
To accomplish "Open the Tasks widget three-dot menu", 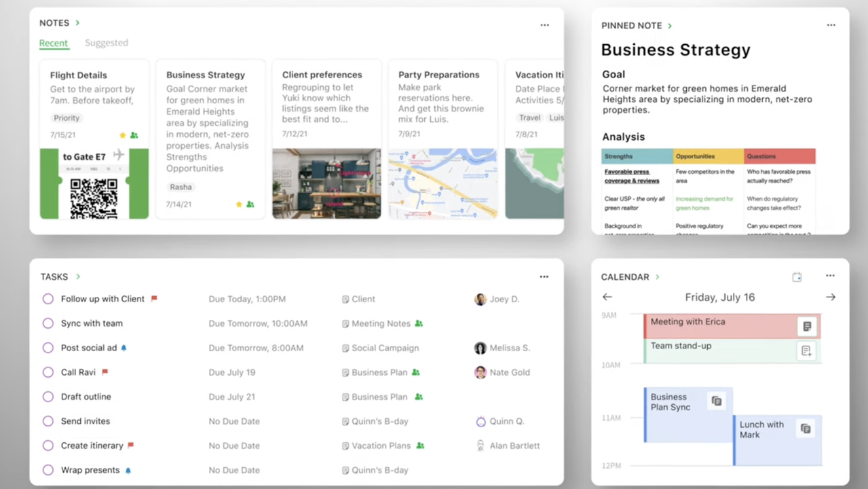I will (x=544, y=277).
